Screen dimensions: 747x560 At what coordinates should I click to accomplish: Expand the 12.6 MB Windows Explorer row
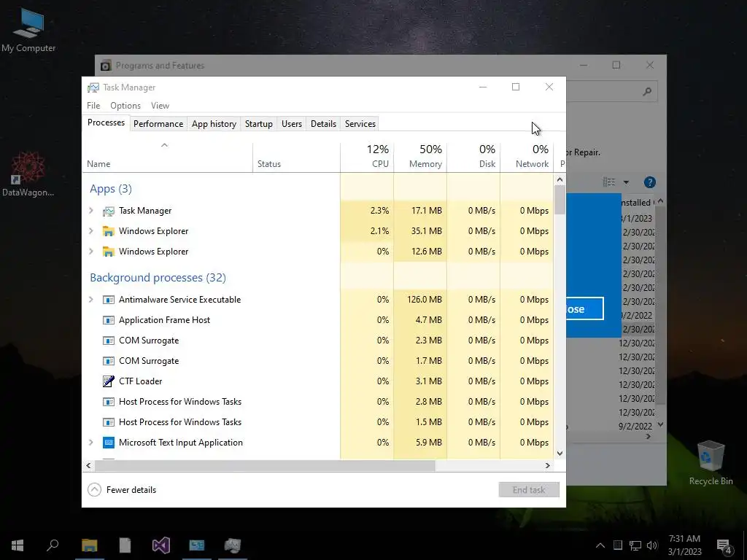pos(91,252)
